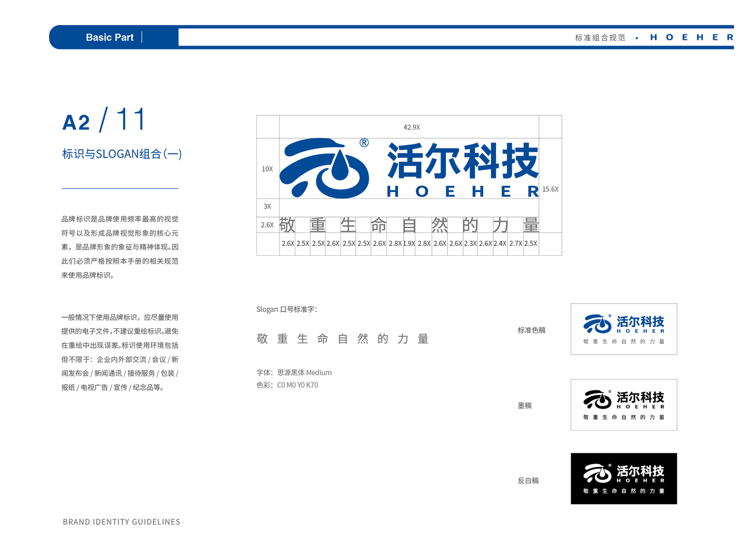Screen dimensions: 756x557
Task: Click the "反白稿" label
Action: pos(528,481)
